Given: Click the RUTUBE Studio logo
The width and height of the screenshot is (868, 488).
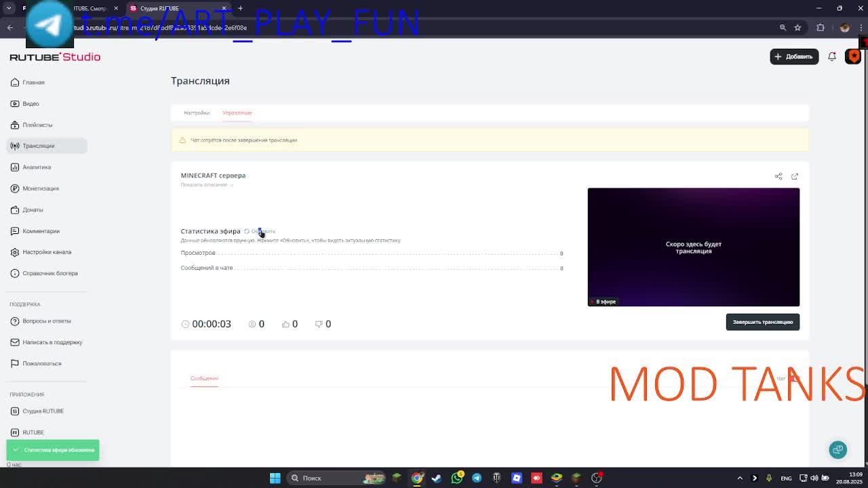Looking at the screenshot, I should [x=55, y=57].
